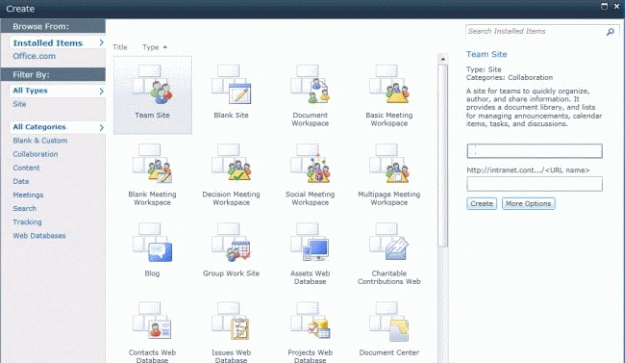
Task: Select the Team Site template icon
Action: point(152,85)
